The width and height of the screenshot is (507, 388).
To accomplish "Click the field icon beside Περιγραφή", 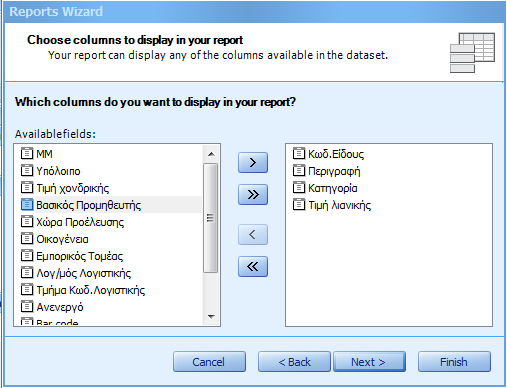I will pyautogui.click(x=299, y=171).
